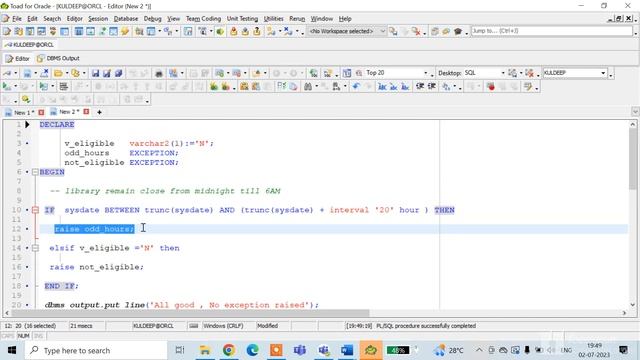Click the green toggle icon in main toolbar

tap(220, 31)
